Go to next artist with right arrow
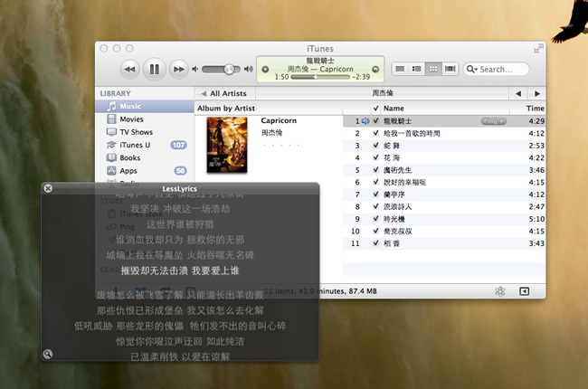Viewport: 588px width, 389px height. [x=537, y=94]
